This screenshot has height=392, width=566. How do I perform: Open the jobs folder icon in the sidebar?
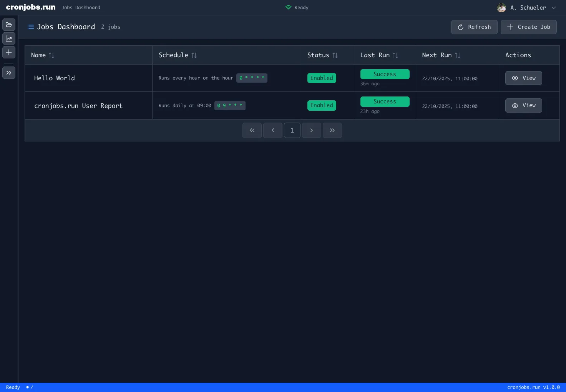click(8, 24)
